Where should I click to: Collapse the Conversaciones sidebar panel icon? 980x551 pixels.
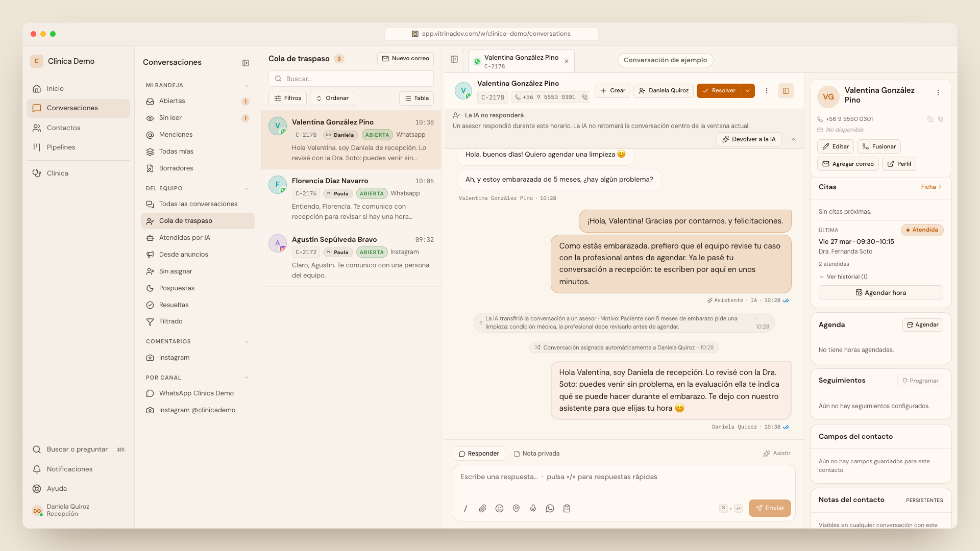246,63
